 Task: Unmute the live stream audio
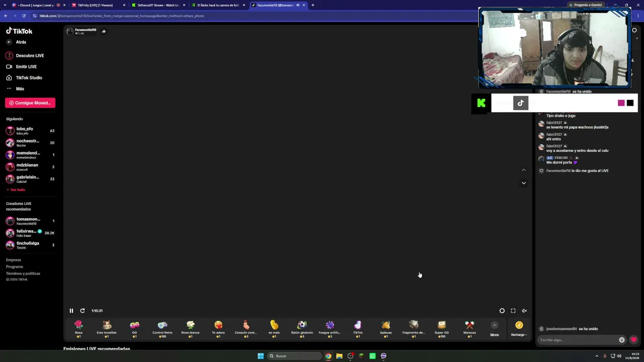click(524, 311)
